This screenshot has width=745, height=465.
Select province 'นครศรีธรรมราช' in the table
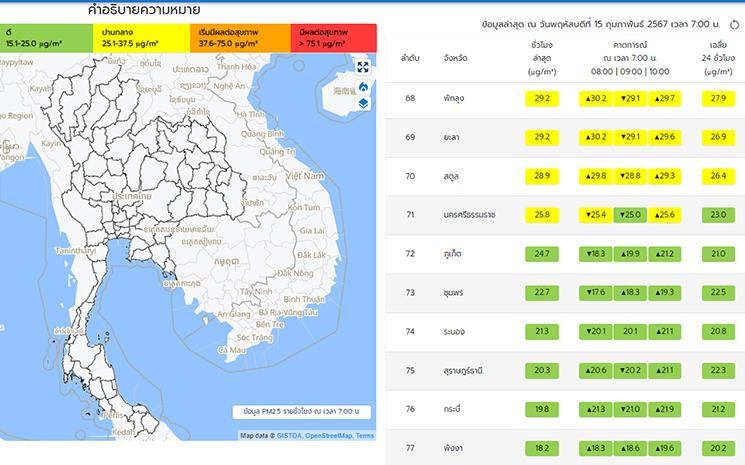pos(469,215)
